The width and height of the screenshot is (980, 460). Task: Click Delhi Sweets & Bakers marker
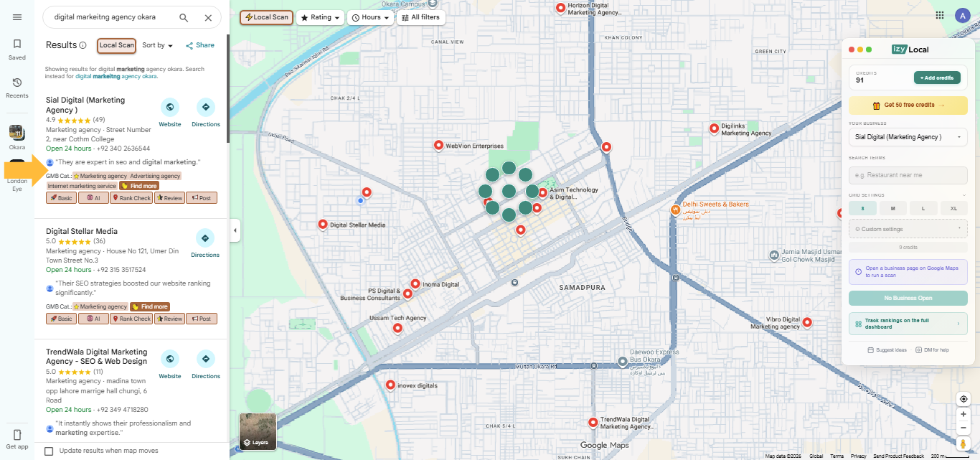click(x=674, y=210)
